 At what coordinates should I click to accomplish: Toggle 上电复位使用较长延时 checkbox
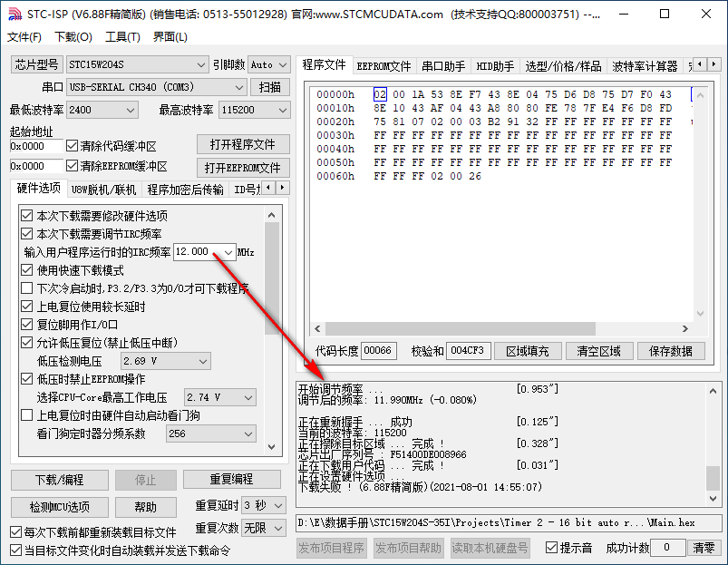[27, 307]
